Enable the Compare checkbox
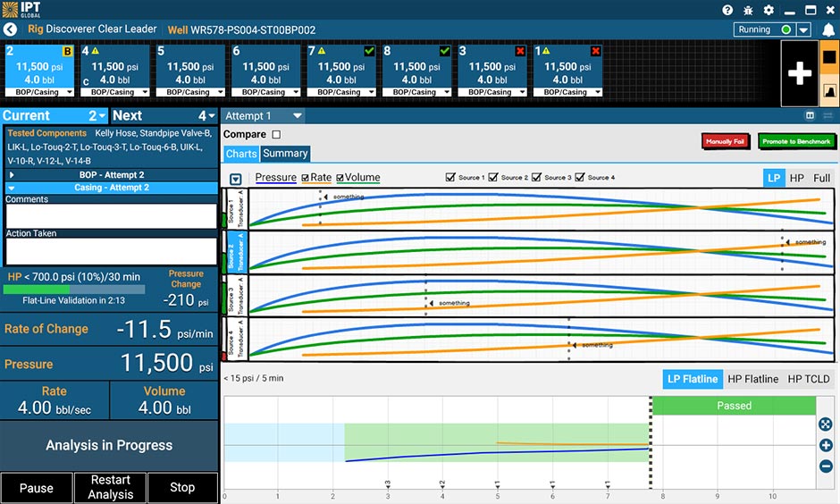Viewport: 840px width, 504px height. pyautogui.click(x=276, y=135)
